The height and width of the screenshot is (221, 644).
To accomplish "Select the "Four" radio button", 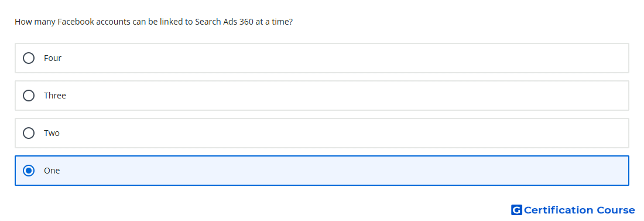I will pos(29,58).
